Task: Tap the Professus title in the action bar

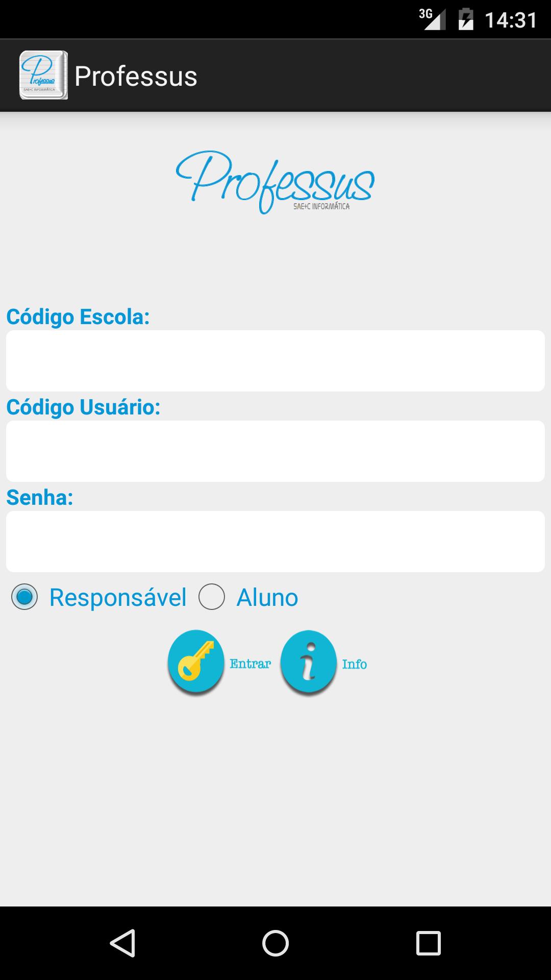Action: point(136,77)
